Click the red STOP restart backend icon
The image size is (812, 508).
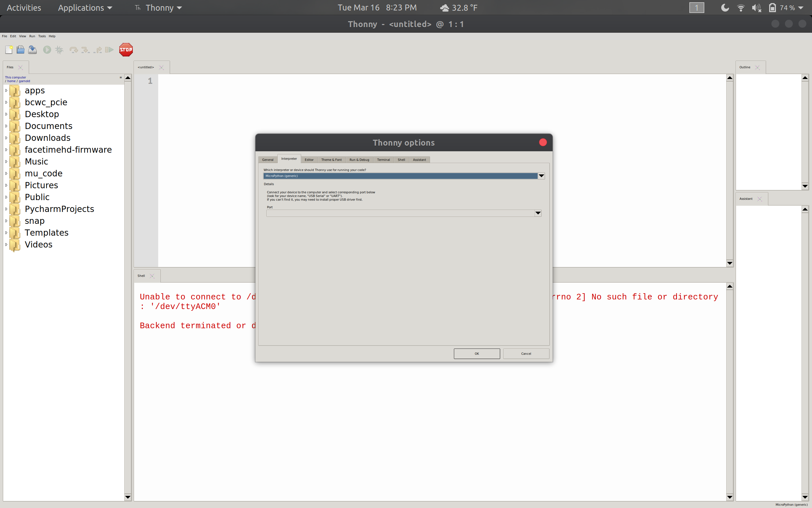click(x=126, y=50)
